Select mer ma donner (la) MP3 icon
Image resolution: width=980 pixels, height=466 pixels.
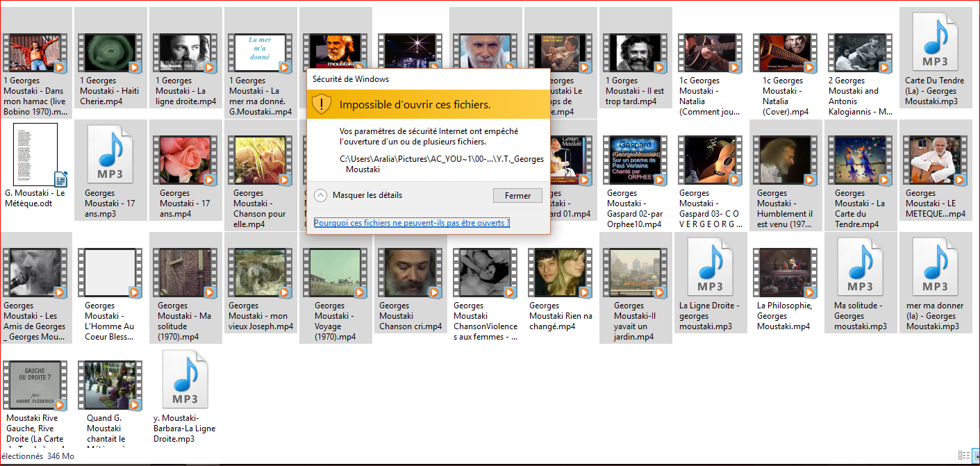[935, 267]
